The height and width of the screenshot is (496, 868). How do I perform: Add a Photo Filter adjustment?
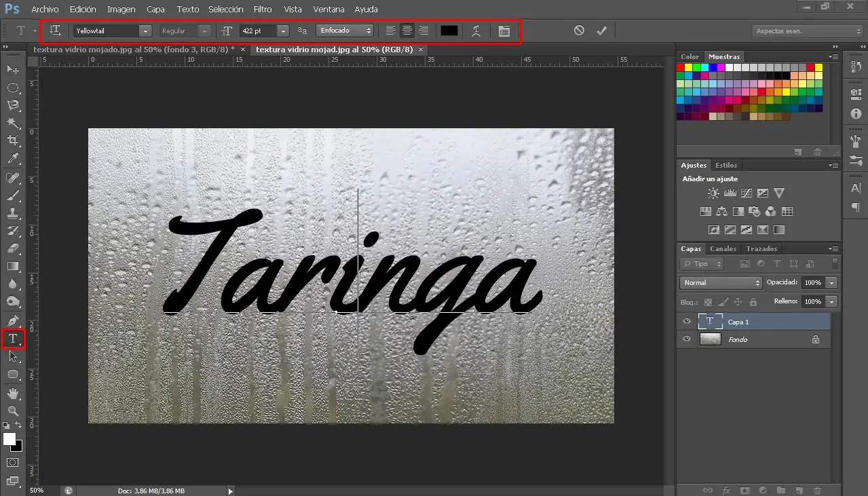(x=755, y=212)
